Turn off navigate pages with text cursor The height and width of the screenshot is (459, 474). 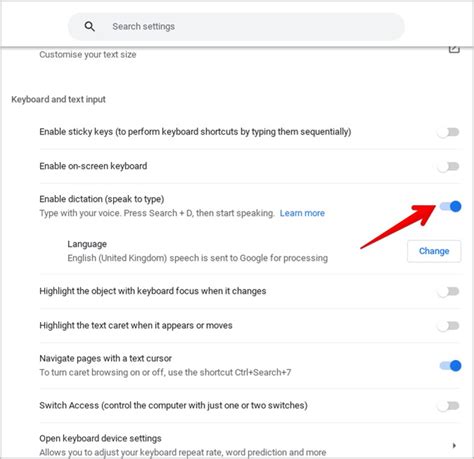click(450, 366)
